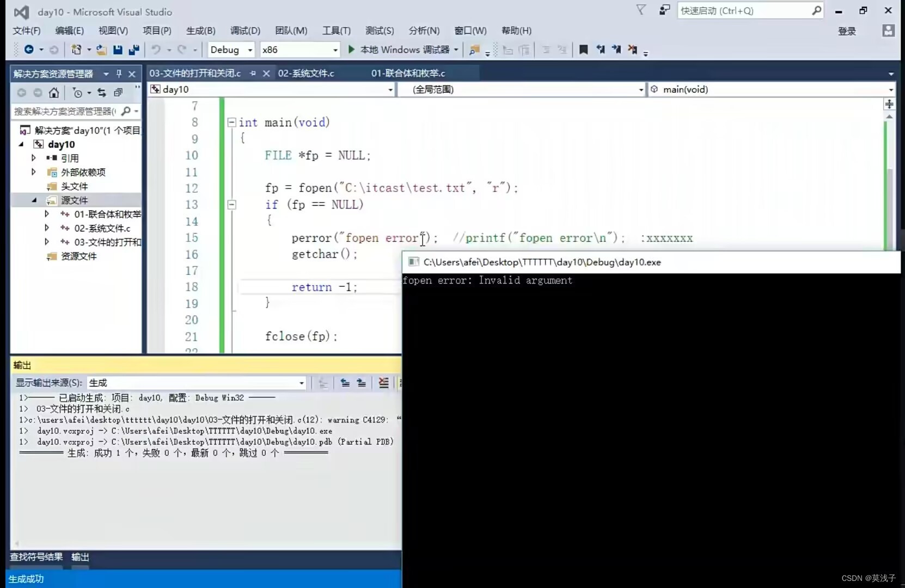Switch to the 查找符号结果 bottom tab

pyautogui.click(x=36, y=557)
